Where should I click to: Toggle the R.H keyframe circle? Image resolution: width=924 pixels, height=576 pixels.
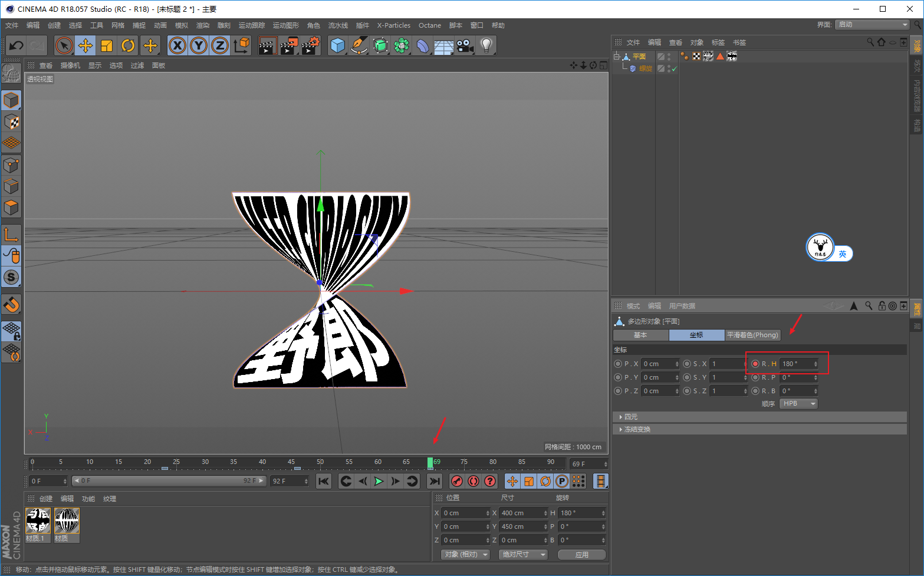tap(755, 364)
